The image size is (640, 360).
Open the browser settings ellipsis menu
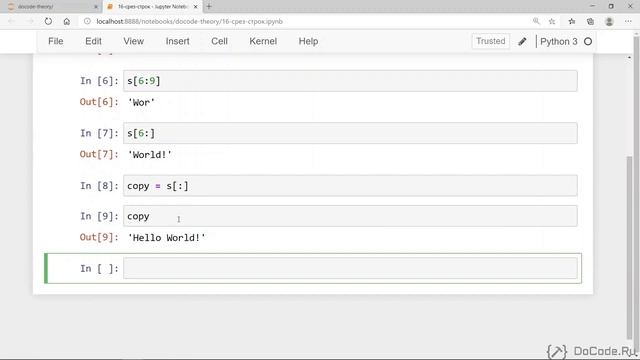[628, 21]
